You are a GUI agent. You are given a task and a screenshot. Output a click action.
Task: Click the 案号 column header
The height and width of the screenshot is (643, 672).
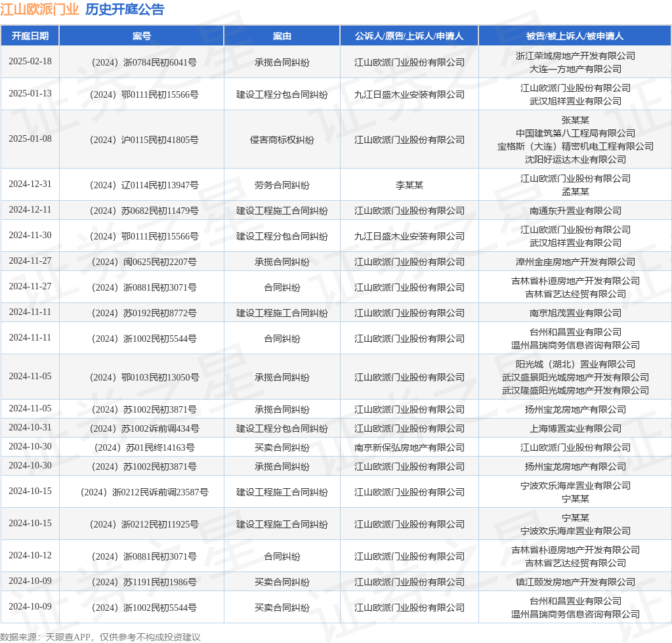point(142,36)
